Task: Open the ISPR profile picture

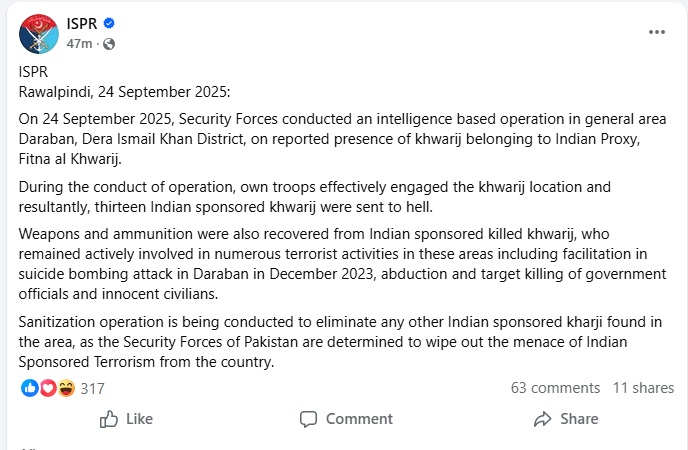Action: pos(39,34)
